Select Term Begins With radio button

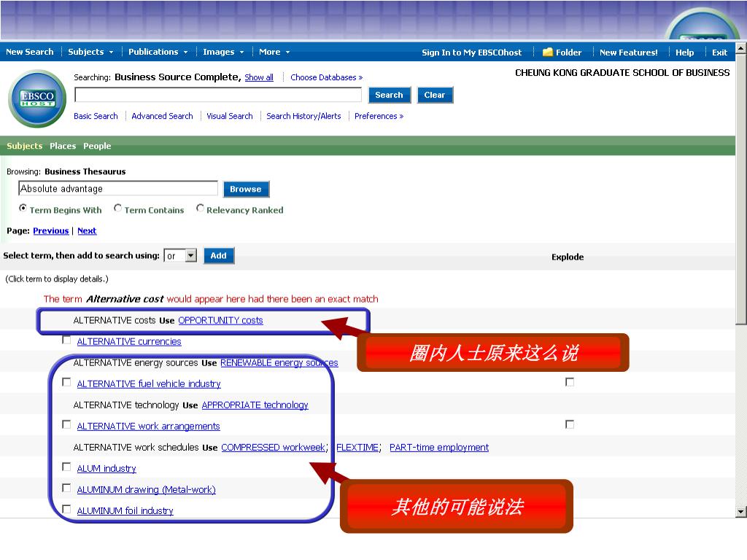[23, 208]
